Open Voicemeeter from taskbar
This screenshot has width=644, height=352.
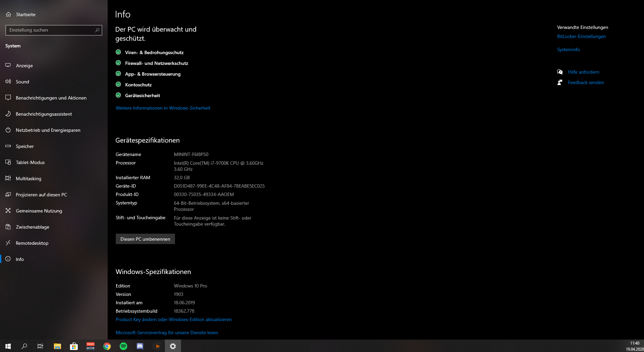90,346
